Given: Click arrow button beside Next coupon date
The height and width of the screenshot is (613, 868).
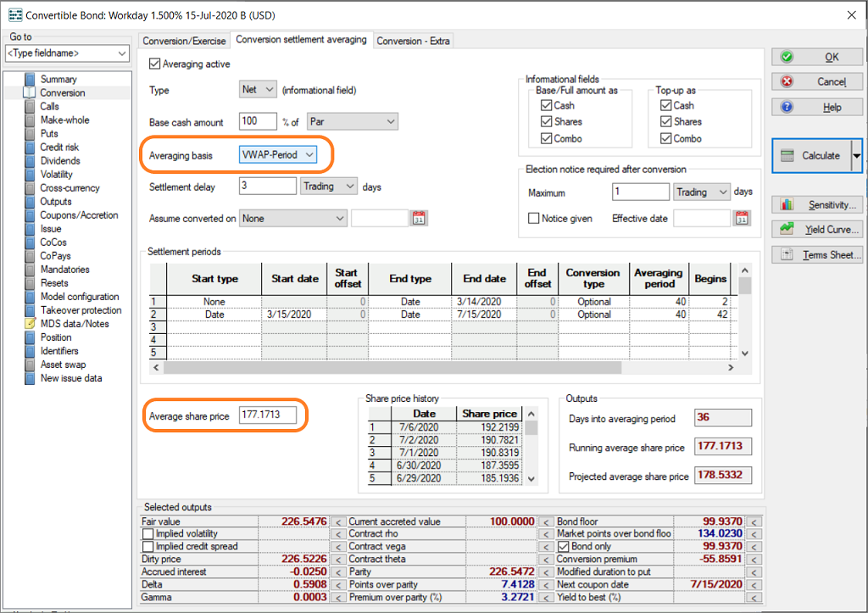Looking at the screenshot, I should 754,585.
